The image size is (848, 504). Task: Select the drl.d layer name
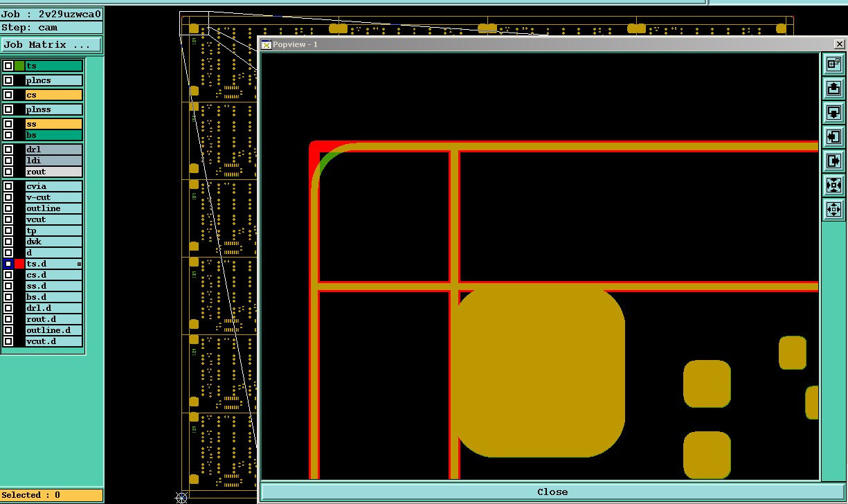click(x=54, y=308)
